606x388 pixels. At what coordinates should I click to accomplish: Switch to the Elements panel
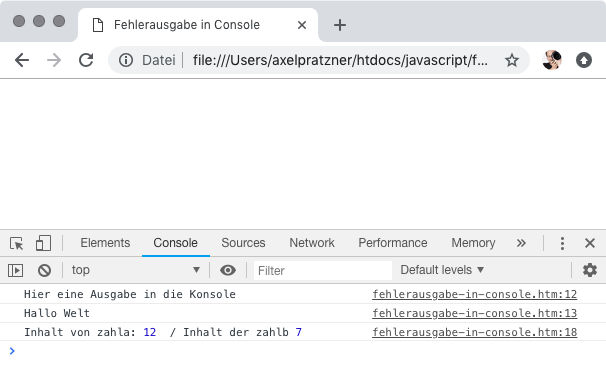(x=105, y=243)
